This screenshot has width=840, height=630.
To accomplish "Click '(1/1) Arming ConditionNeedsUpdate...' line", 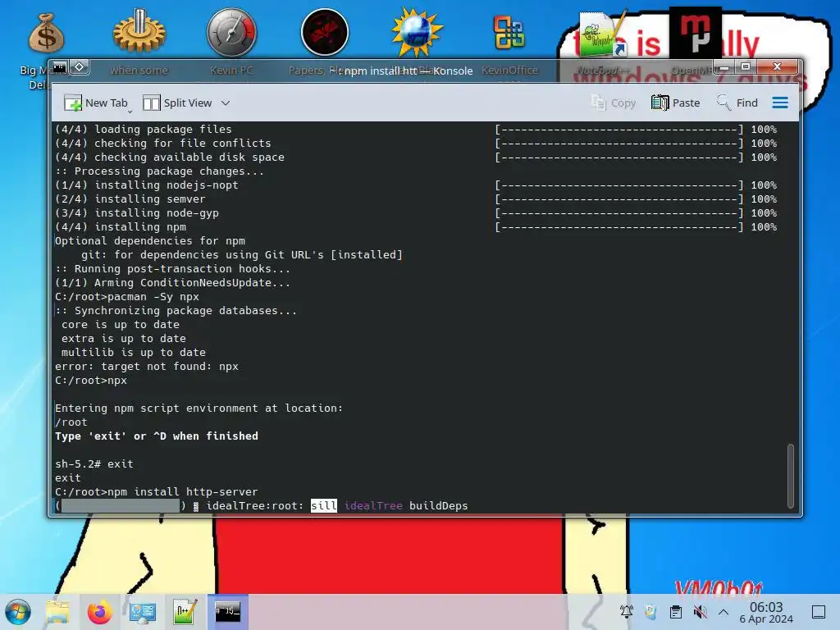I will pyautogui.click(x=172, y=283).
